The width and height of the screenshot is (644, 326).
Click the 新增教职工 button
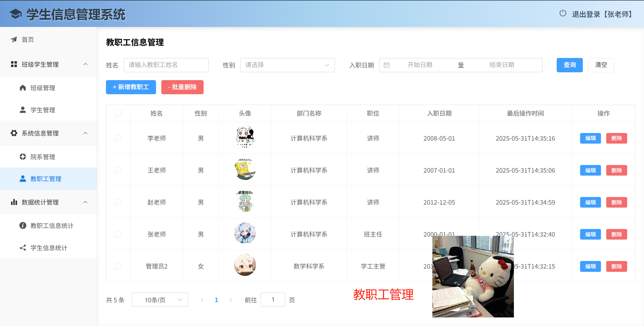pos(131,87)
